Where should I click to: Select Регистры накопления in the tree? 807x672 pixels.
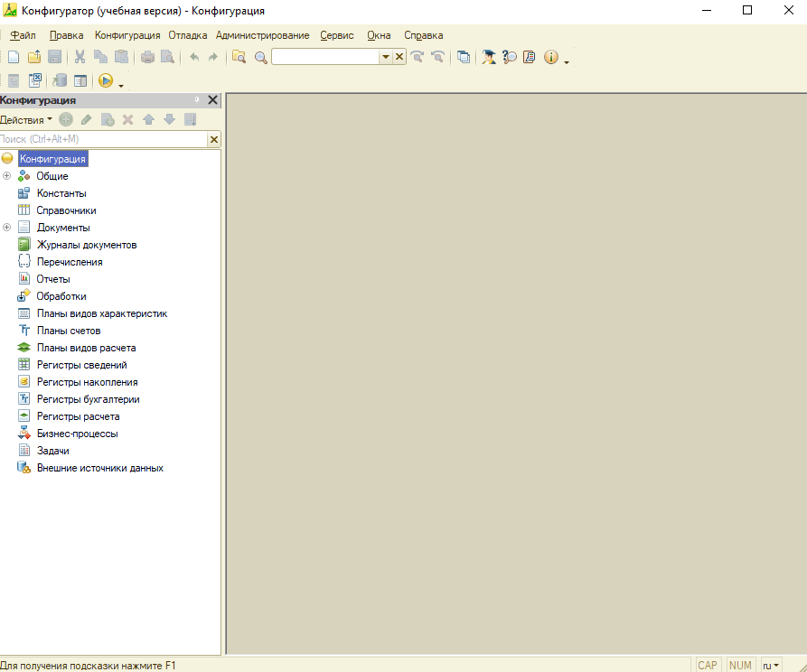point(87,382)
